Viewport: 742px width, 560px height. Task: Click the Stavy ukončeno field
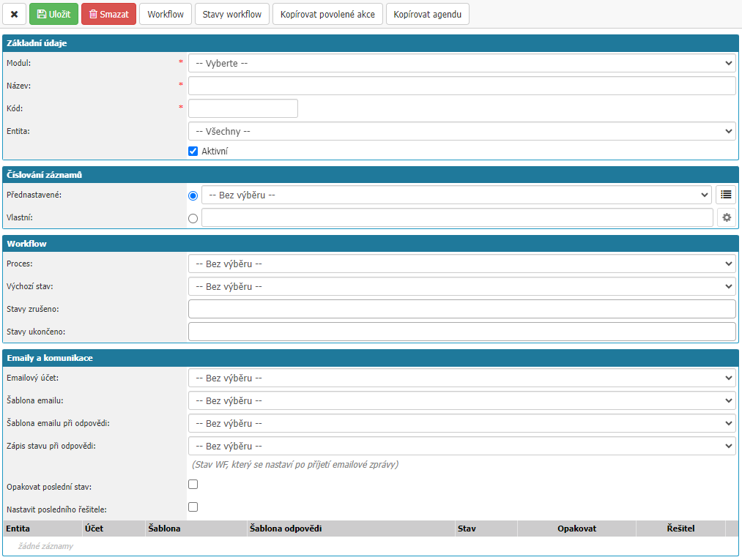click(x=462, y=332)
